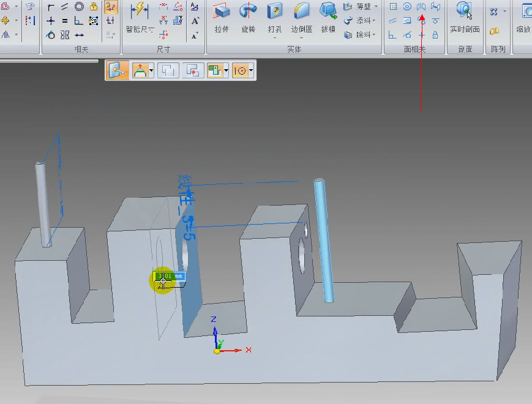The height and width of the screenshot is (404, 532).
Task: Select the blue cylinder pin in model
Action: 324,240
